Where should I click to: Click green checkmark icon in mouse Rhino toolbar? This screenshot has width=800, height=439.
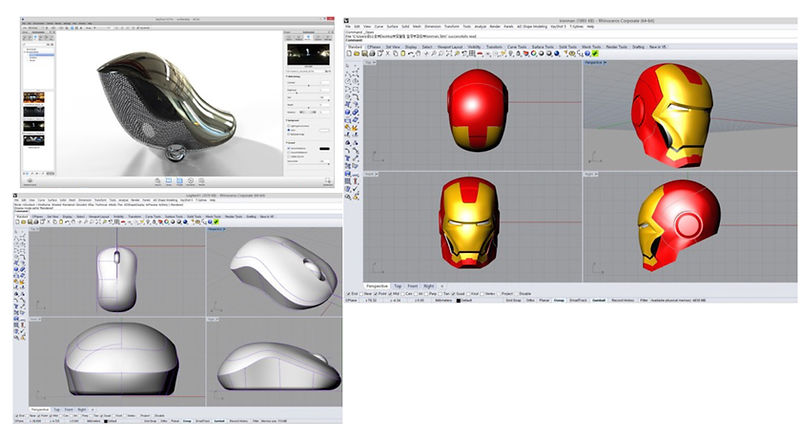point(216,222)
